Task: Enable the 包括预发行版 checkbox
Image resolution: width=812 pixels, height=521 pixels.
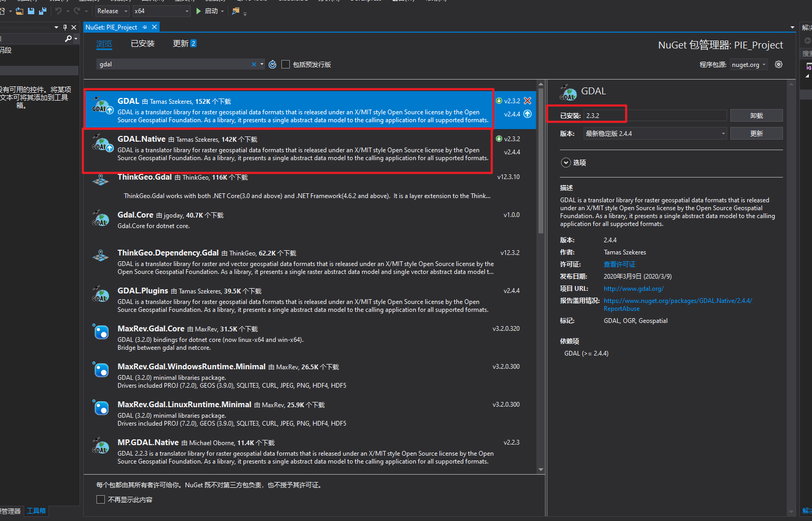Action: click(285, 64)
